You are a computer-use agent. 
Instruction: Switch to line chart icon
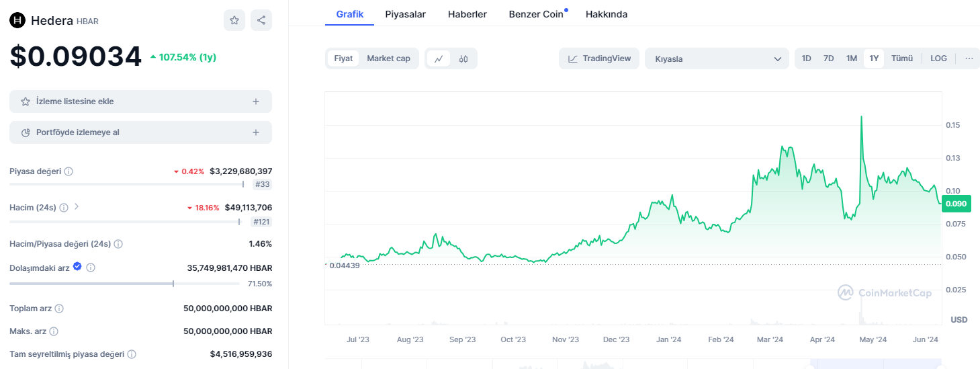[x=439, y=58]
